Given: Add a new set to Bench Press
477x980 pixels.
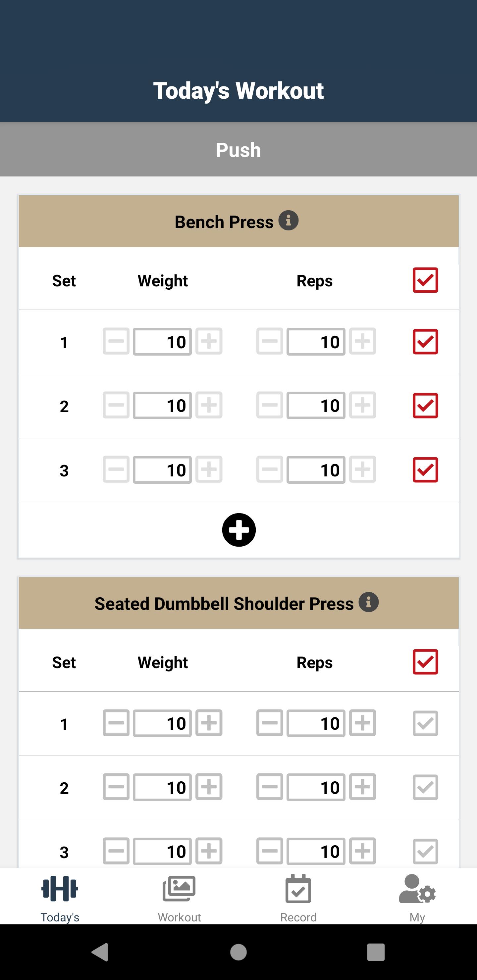Looking at the screenshot, I should pyautogui.click(x=239, y=530).
